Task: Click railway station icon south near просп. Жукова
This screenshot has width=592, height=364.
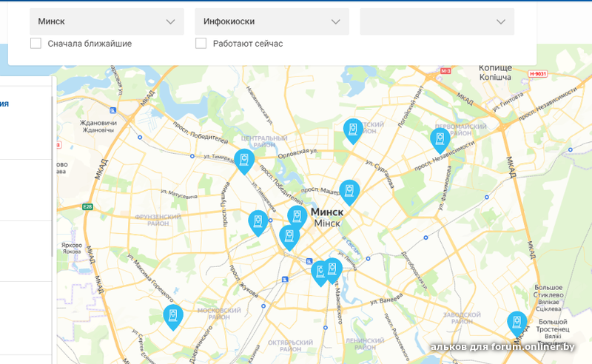Action: pyautogui.click(x=285, y=280)
